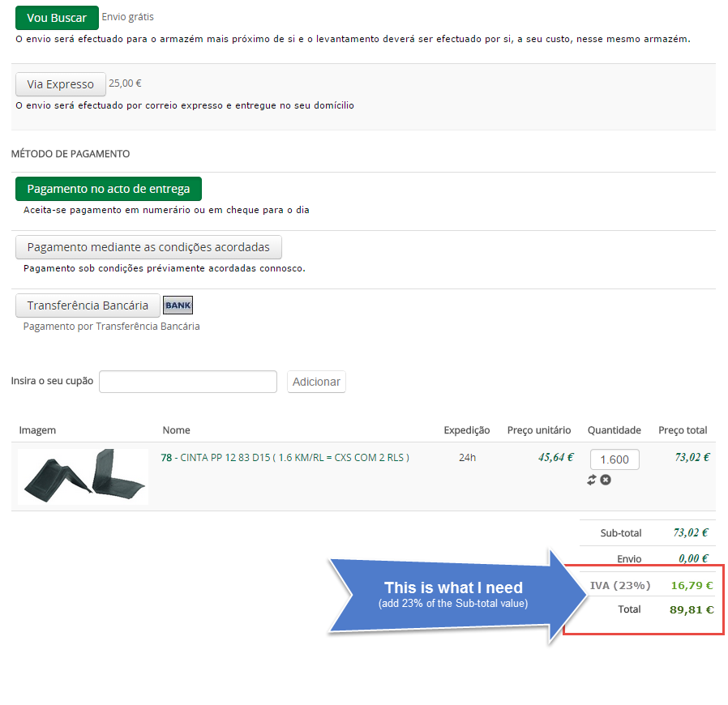
Task: Choose Pagamento mediante as condições acordadas
Action: point(148,247)
